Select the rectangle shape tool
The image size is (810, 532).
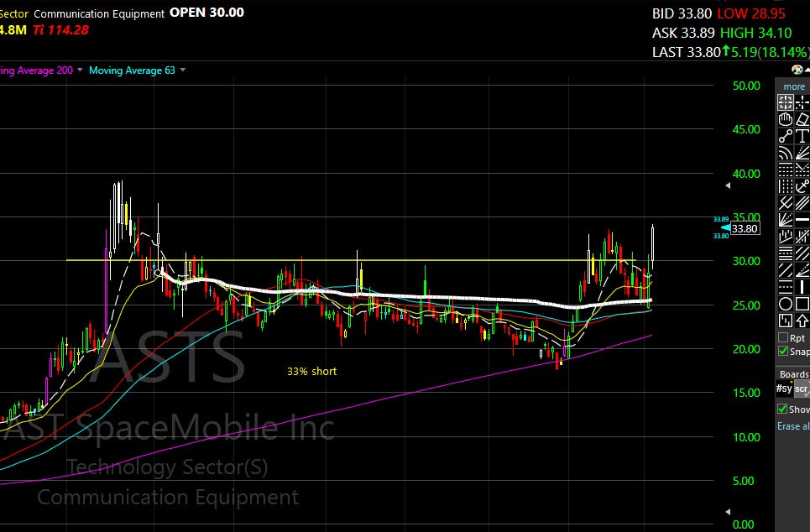[802, 304]
